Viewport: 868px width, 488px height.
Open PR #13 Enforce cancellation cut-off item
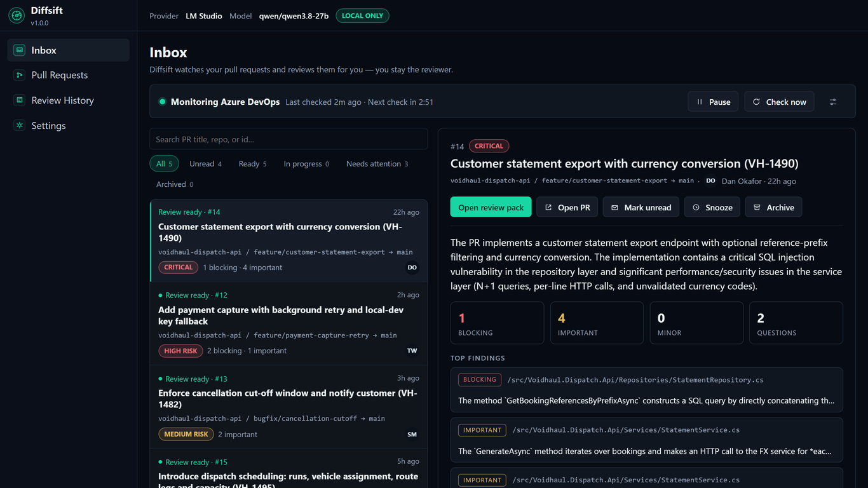coord(288,407)
